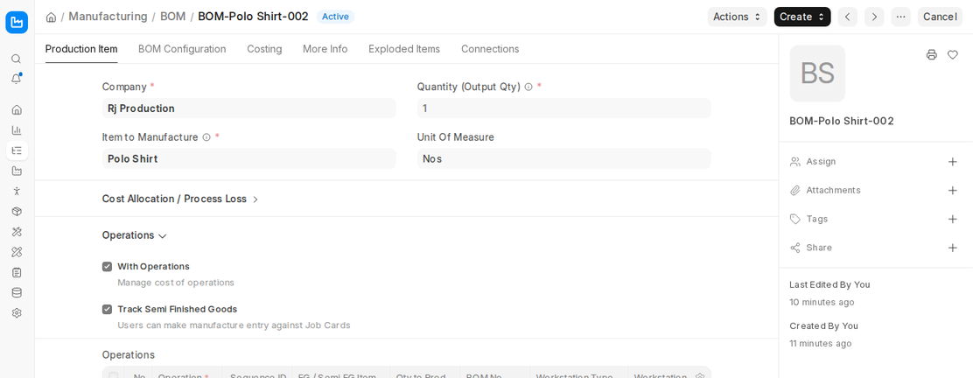The image size is (980, 378).
Task: Toggle the With Operations checkbox
Action: [x=107, y=267]
